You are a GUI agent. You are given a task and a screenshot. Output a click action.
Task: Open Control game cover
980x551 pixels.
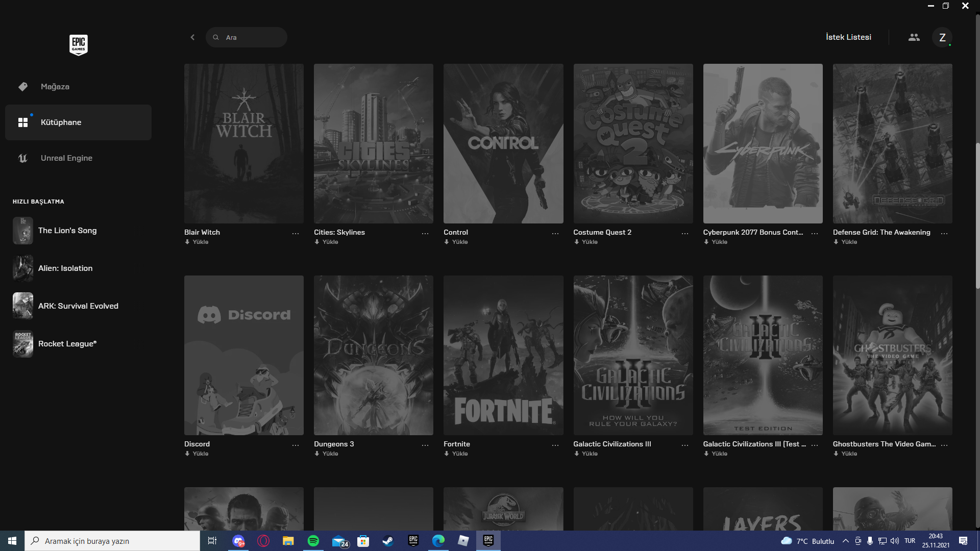tap(503, 143)
